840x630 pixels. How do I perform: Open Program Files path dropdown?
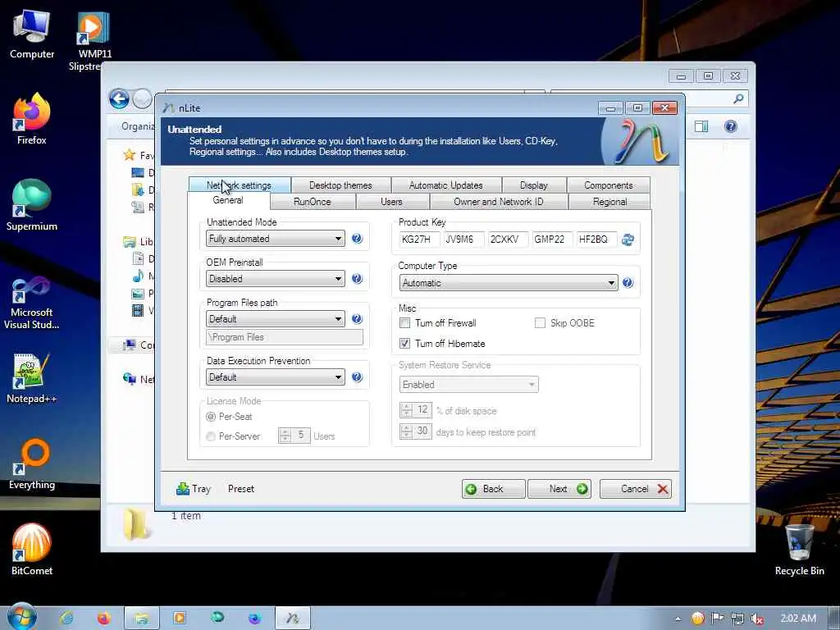tap(276, 319)
